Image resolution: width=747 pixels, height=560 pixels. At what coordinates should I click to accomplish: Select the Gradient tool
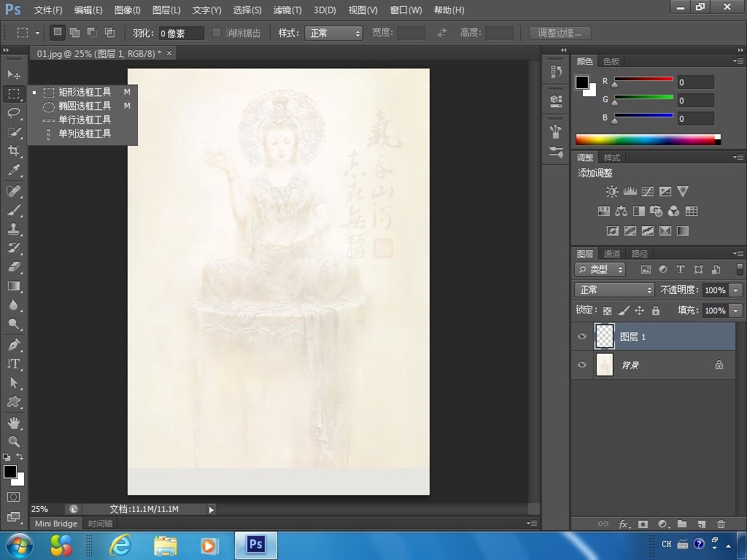(x=13, y=286)
